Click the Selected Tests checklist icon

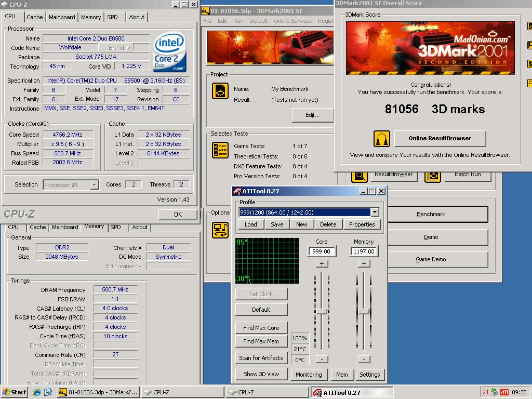pyautogui.click(x=220, y=150)
